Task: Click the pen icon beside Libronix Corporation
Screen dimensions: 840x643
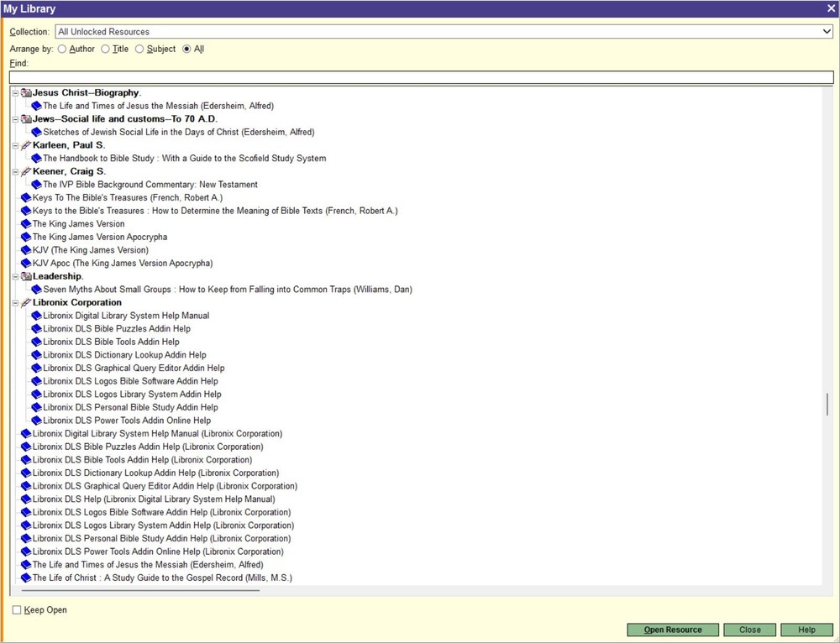Action: 24,302
